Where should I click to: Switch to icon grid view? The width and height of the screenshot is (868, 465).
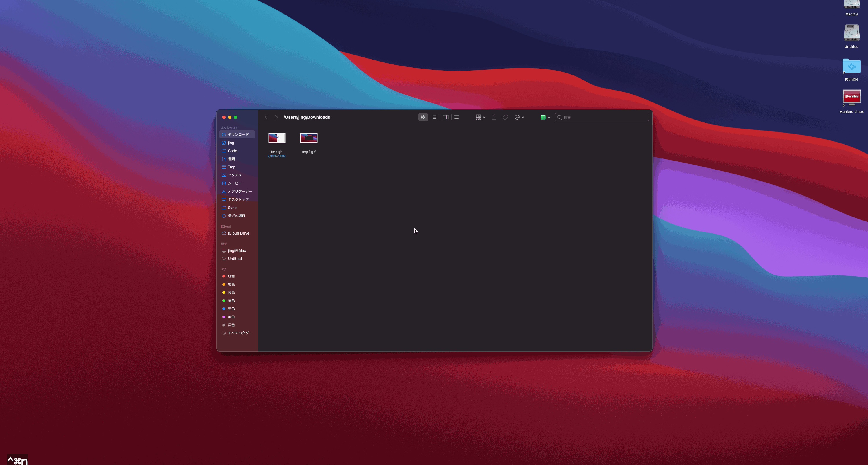pyautogui.click(x=423, y=117)
